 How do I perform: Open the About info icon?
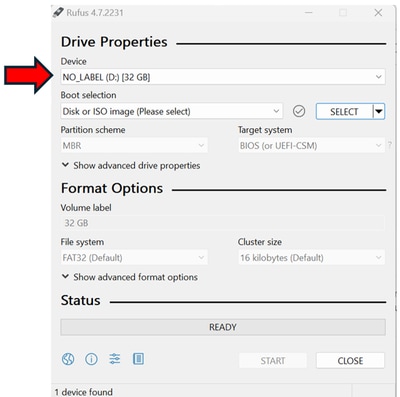[x=91, y=359]
